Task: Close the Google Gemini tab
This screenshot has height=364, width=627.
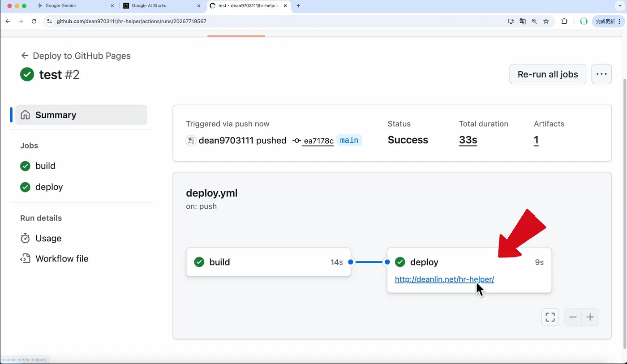Action: (x=112, y=6)
